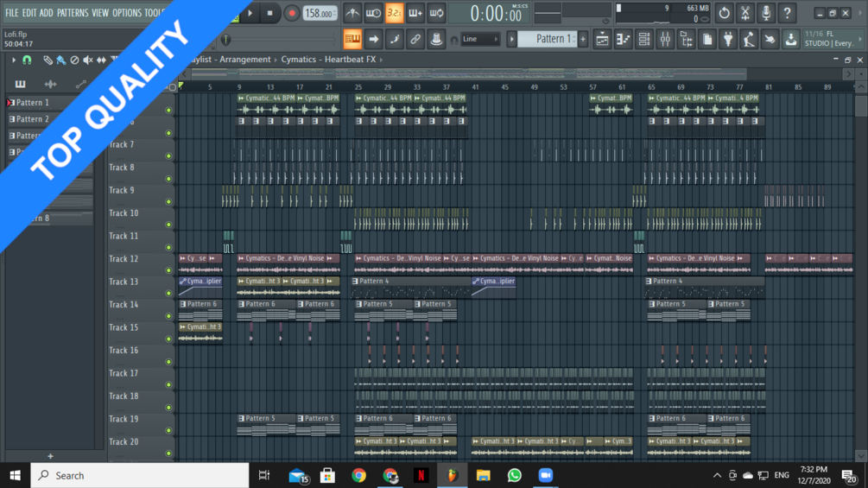Viewport: 868px width, 488px height.
Task: Expand arrow after Cymatics - Heartbeat FX
Action: (x=381, y=60)
